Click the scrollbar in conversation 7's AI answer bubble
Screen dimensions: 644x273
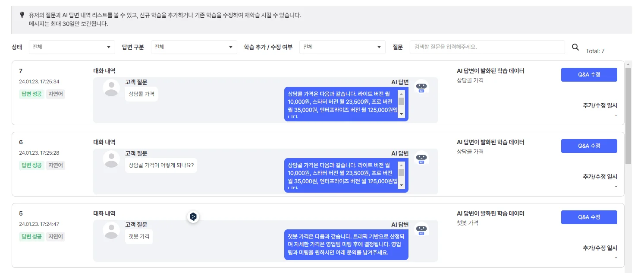pos(402,104)
